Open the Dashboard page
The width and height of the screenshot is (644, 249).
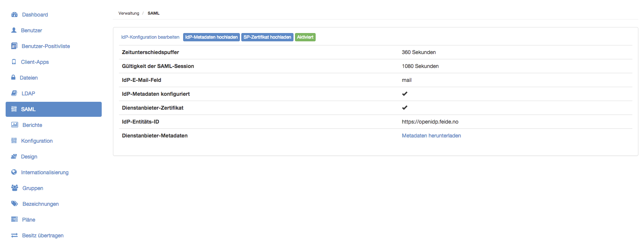pos(35,15)
